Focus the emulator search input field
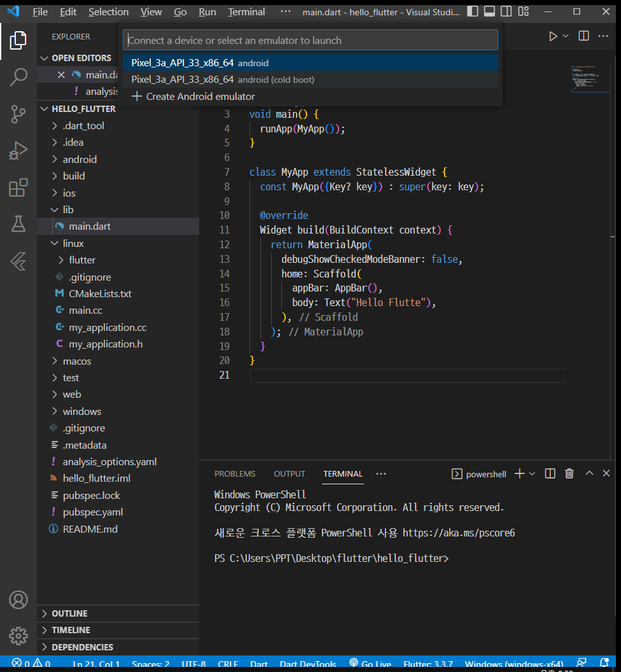Viewport: 621px width, 672px height. coord(310,40)
